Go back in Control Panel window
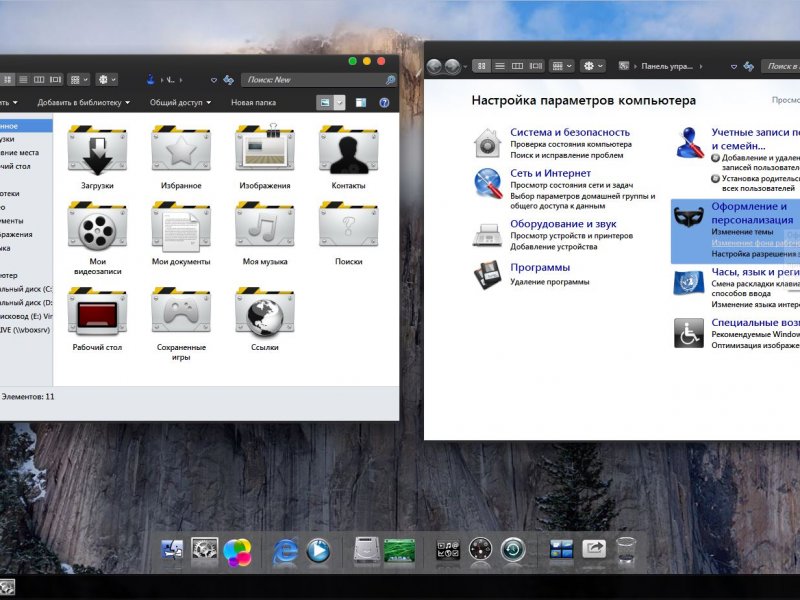Viewport: 800px width, 600px height. point(434,66)
